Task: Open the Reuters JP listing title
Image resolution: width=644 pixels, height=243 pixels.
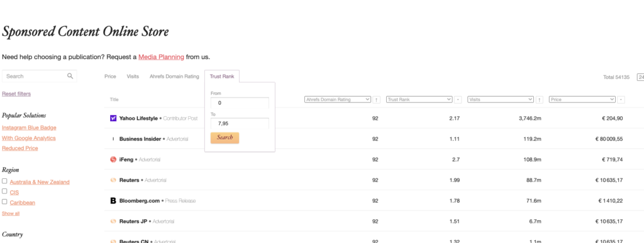Action: (133, 221)
